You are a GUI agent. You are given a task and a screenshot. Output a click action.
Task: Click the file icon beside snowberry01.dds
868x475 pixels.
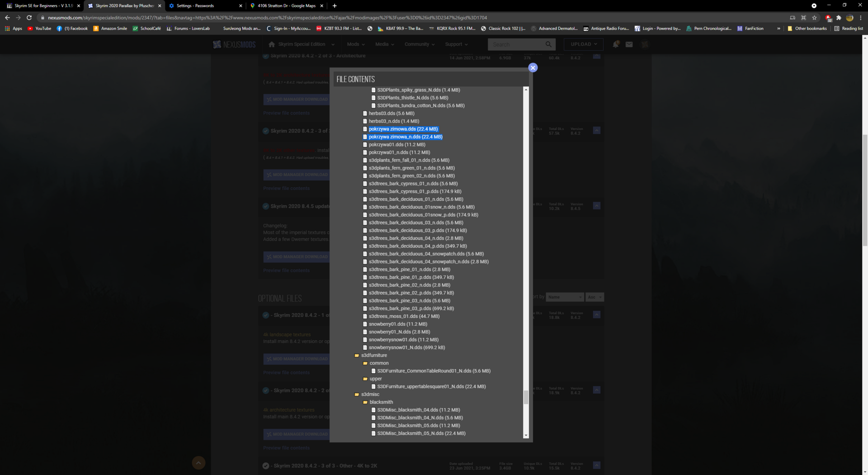point(365,324)
